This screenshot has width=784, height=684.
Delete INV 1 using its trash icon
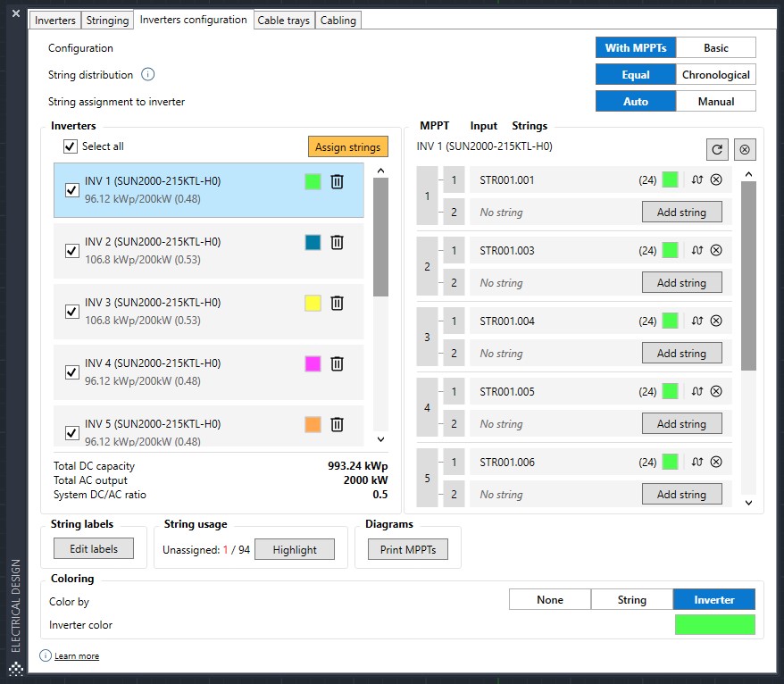click(337, 182)
